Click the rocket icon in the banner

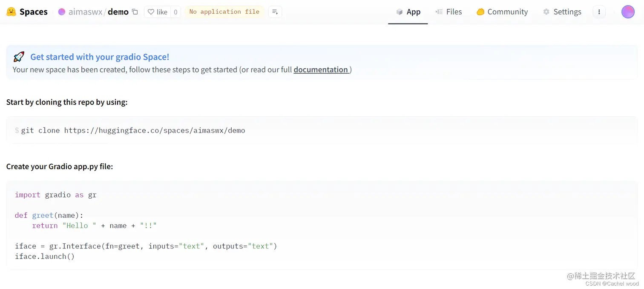point(19,57)
